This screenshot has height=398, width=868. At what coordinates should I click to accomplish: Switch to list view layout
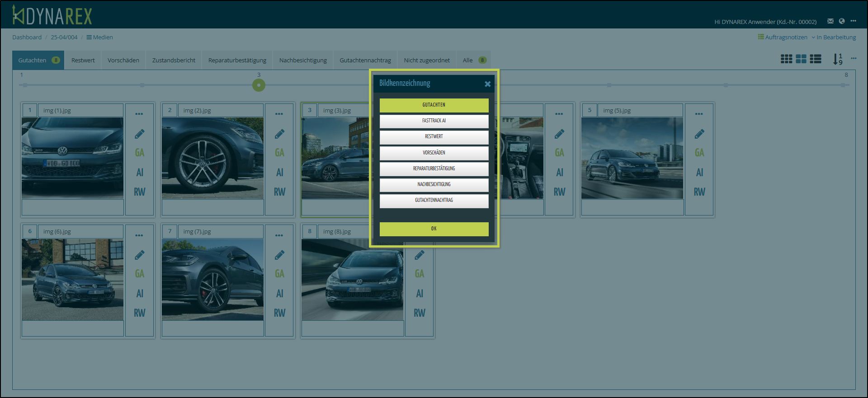816,59
